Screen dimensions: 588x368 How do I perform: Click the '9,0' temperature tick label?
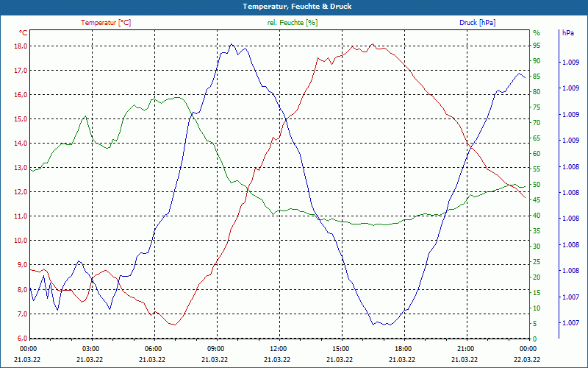click(22, 265)
